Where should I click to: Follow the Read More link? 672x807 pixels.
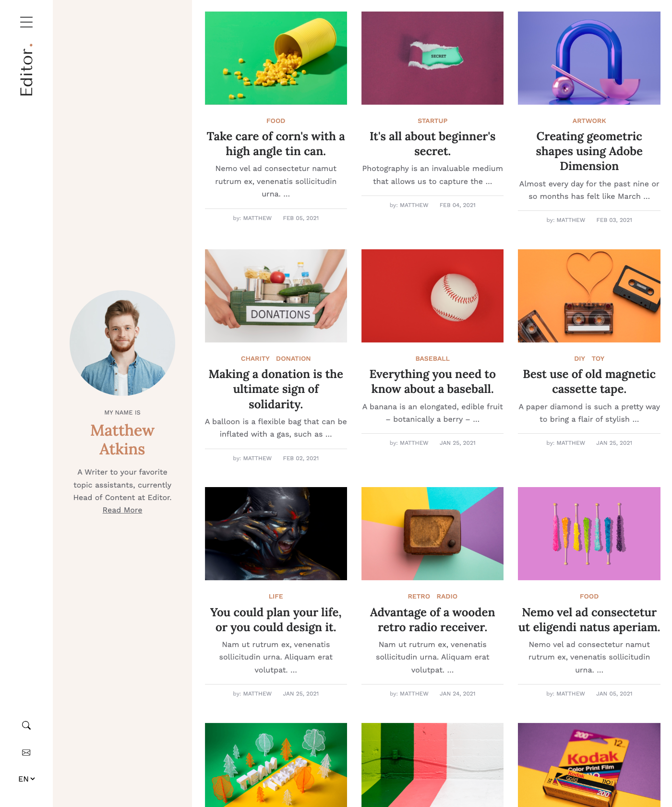click(x=122, y=510)
